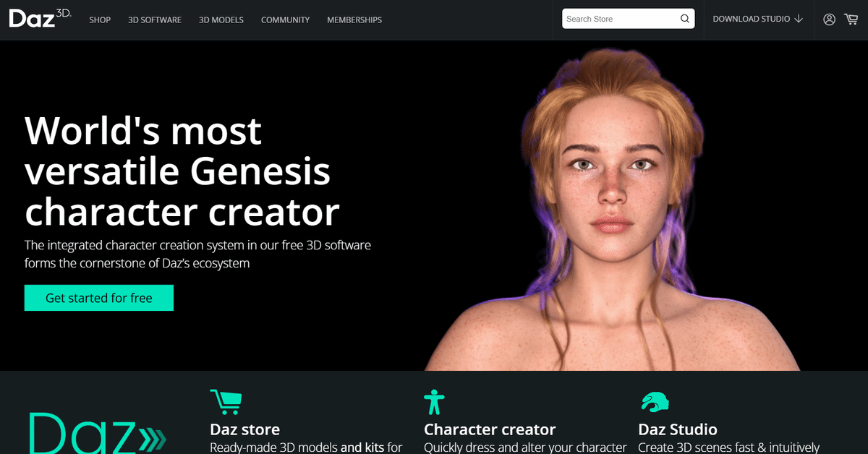Viewport: 868px width, 454px height.
Task: Expand the 3D MODELS menu
Action: [221, 20]
